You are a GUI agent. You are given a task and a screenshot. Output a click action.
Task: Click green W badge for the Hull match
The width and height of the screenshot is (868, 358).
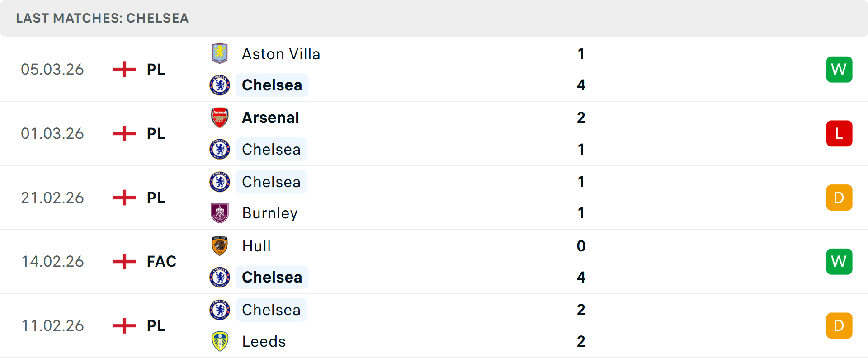coord(839,261)
